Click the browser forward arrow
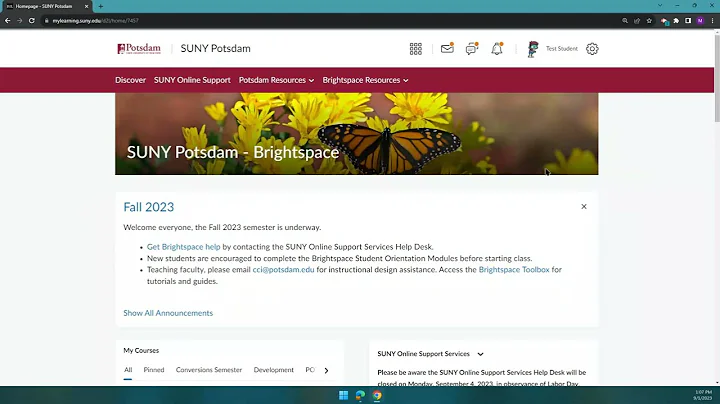Viewport: 720px width, 404px height. 19,21
